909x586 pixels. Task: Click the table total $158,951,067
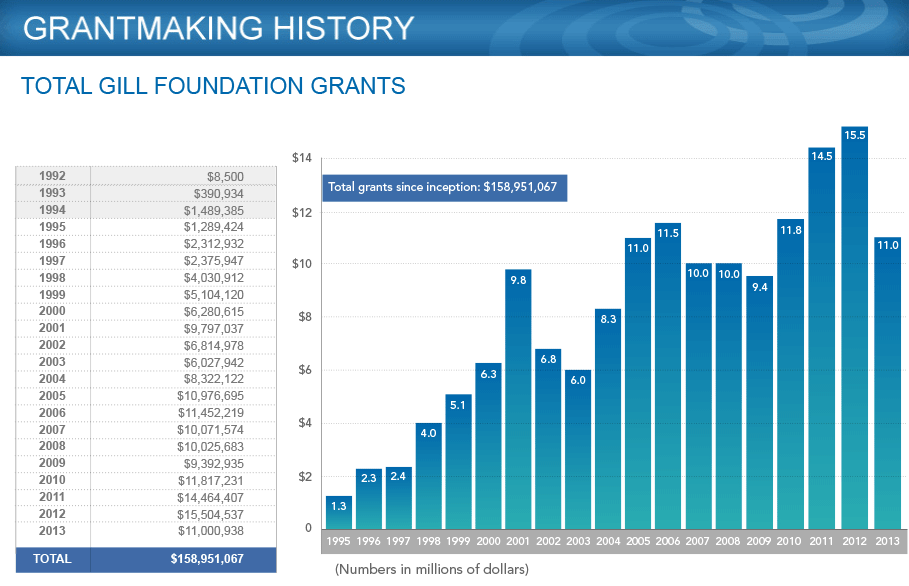pos(207,559)
